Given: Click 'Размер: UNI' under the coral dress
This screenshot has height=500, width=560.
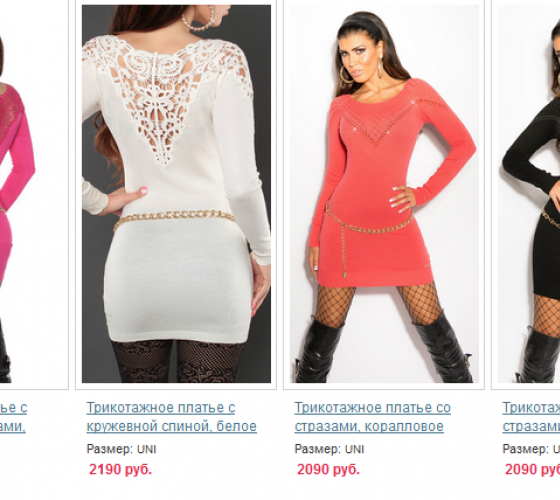Looking at the screenshot, I should point(329,449).
